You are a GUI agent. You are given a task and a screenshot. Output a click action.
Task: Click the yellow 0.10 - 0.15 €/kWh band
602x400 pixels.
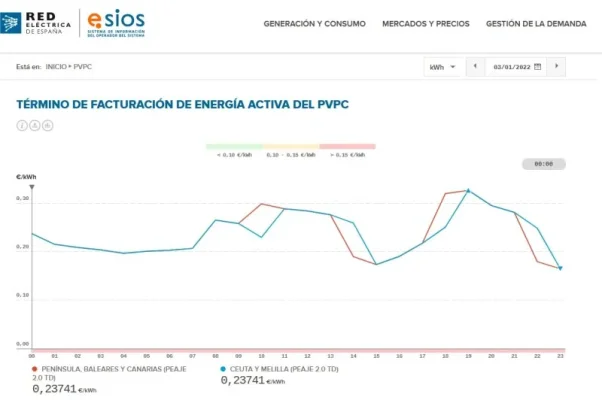coord(291,146)
